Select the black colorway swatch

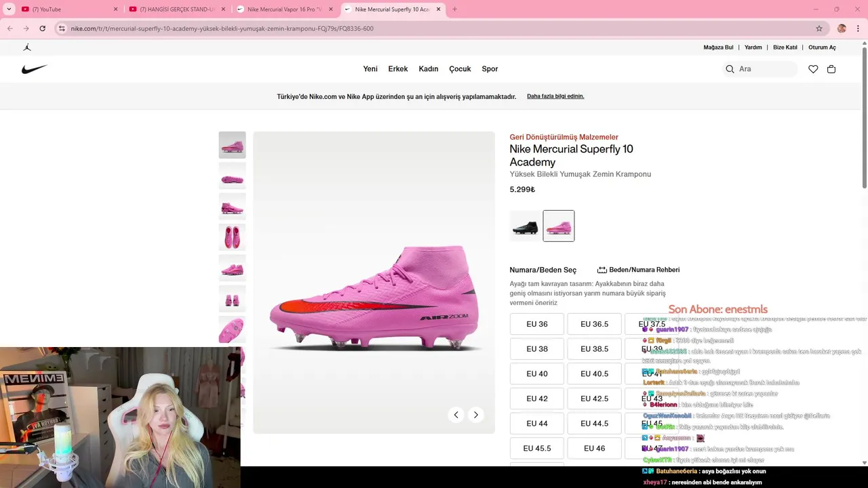(x=526, y=226)
